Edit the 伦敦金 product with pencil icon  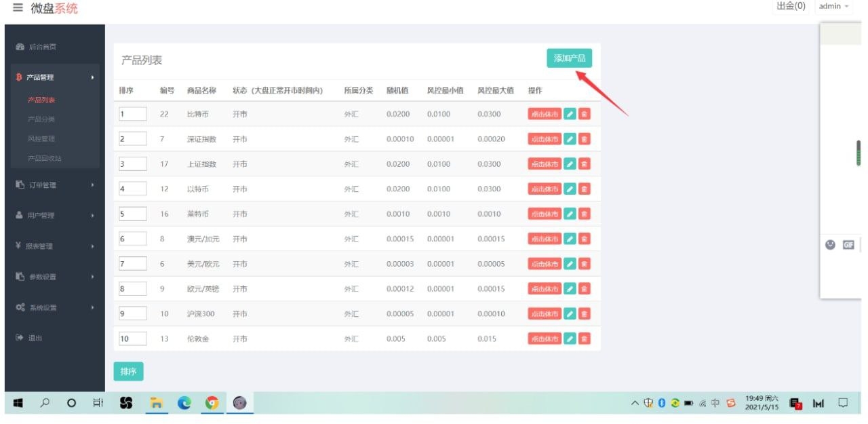coord(570,339)
